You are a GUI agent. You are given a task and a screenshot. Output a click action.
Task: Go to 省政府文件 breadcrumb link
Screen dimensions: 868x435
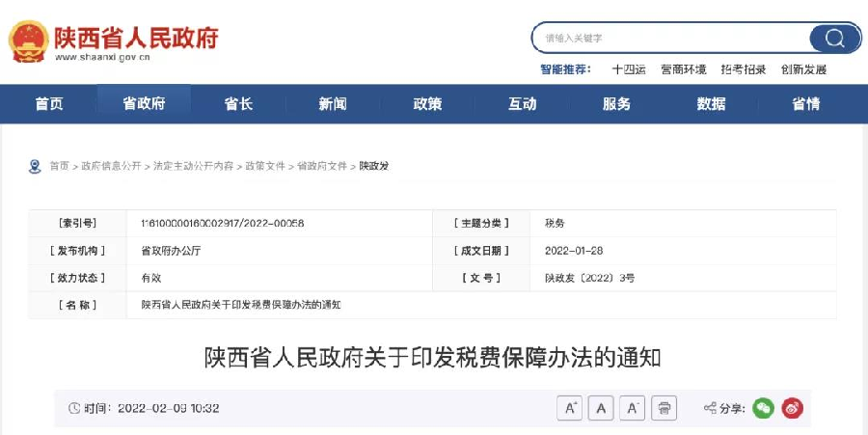322,166
